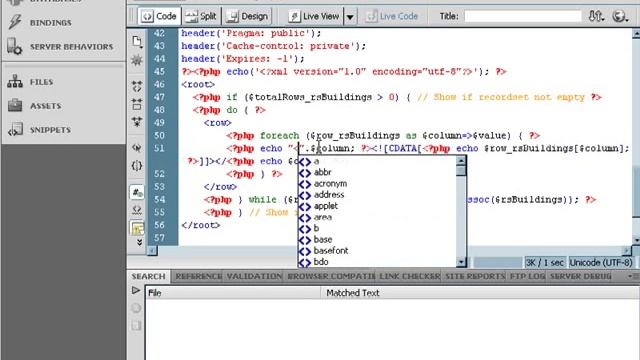This screenshot has width=640, height=360.
Task: Switch to the Link Checker tab
Action: tap(409, 276)
